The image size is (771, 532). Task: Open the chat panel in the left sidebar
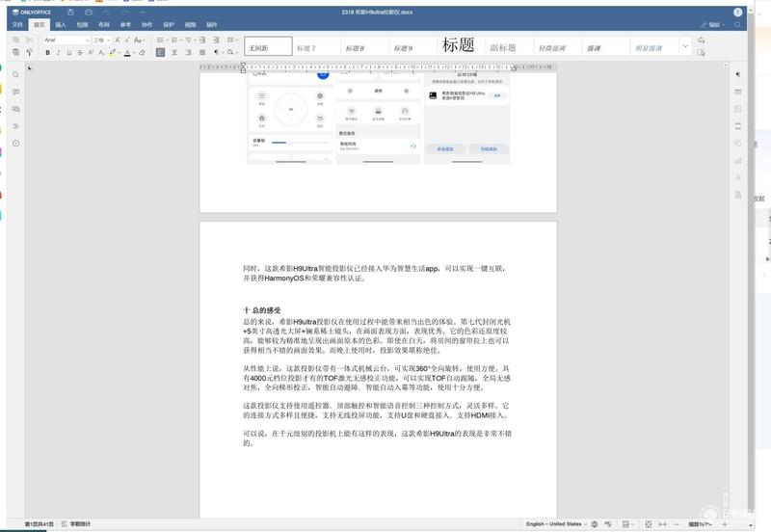click(15, 109)
